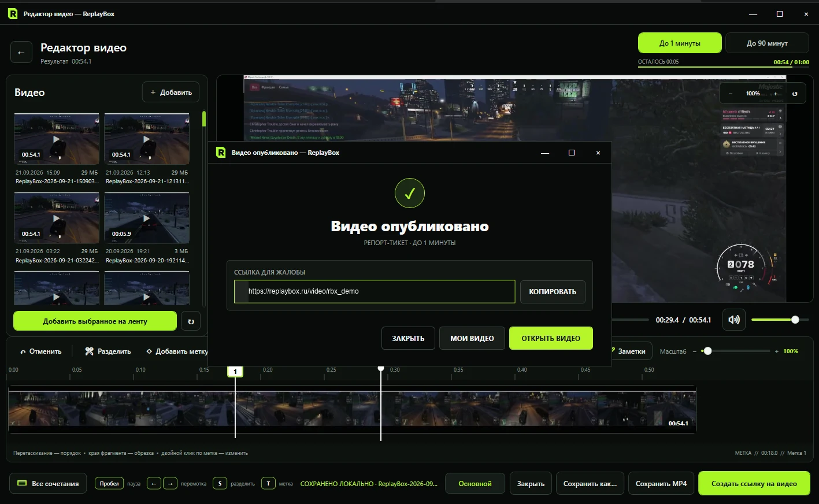Close the dialog with ЗАКРЫТЬ
The width and height of the screenshot is (819, 504).
point(408,338)
